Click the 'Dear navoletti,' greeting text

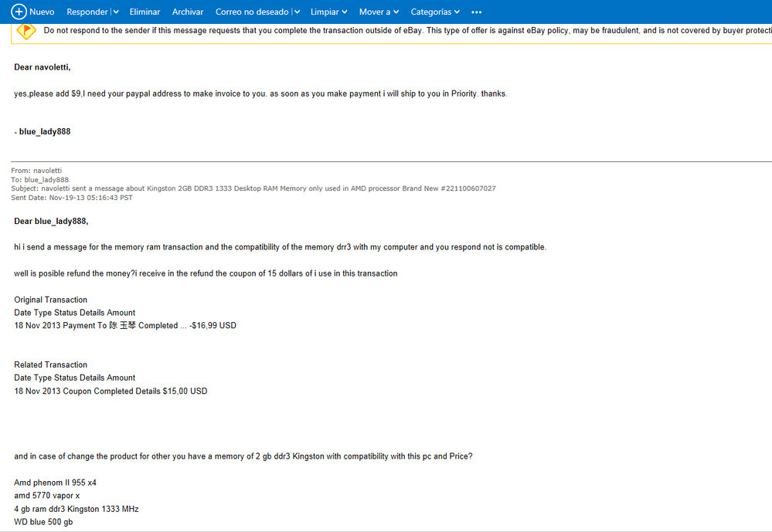pyautogui.click(x=43, y=67)
